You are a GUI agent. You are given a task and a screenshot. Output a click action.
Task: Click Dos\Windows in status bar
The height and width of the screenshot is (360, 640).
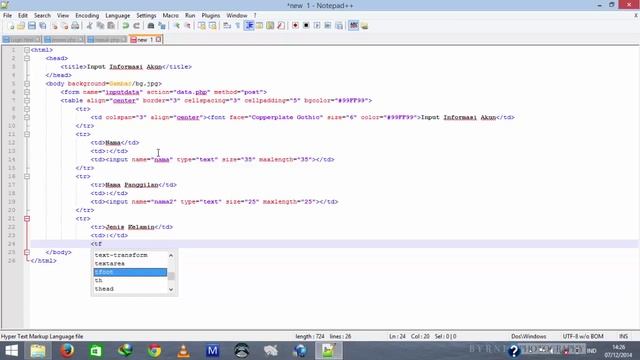(529, 336)
